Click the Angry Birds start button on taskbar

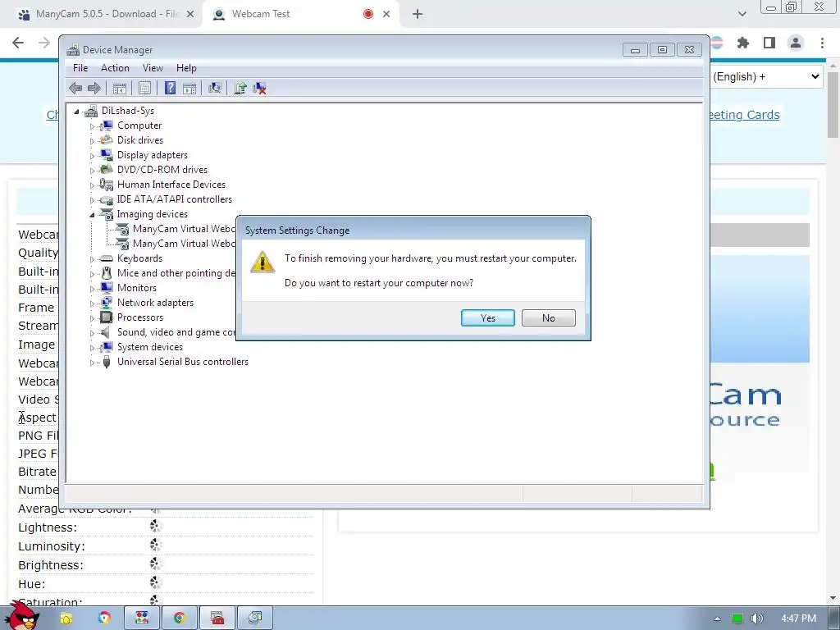pyautogui.click(x=22, y=615)
